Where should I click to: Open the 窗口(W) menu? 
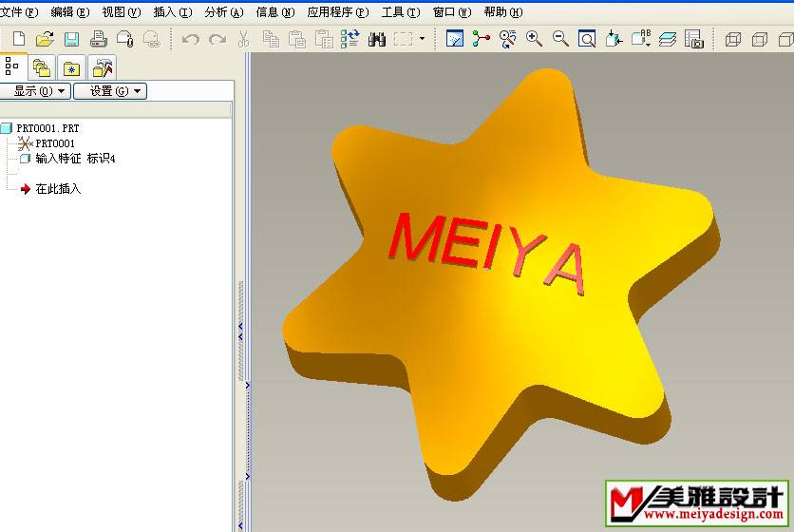[x=452, y=12]
